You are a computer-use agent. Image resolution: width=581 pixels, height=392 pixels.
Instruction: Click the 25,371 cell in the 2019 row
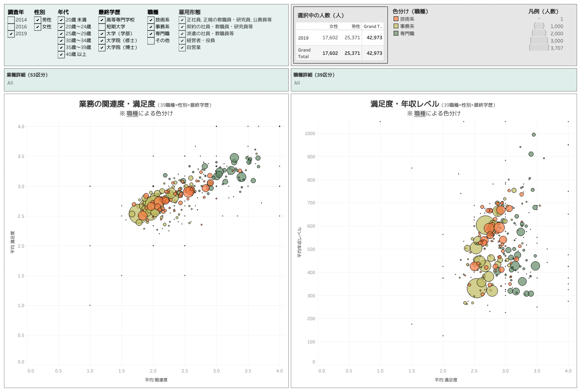tap(352, 38)
